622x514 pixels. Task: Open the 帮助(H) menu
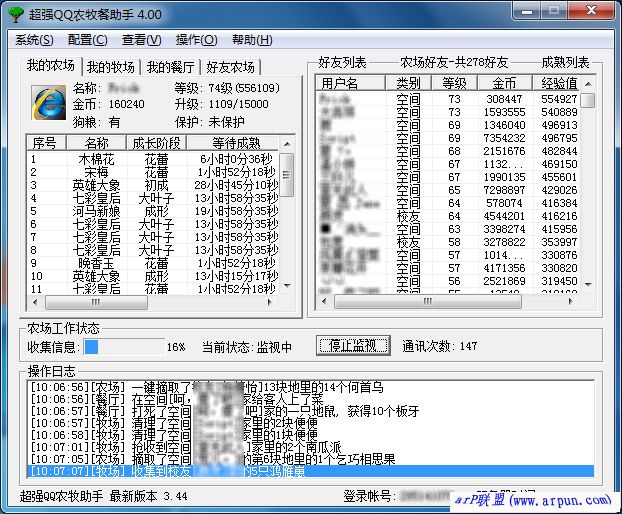point(251,40)
